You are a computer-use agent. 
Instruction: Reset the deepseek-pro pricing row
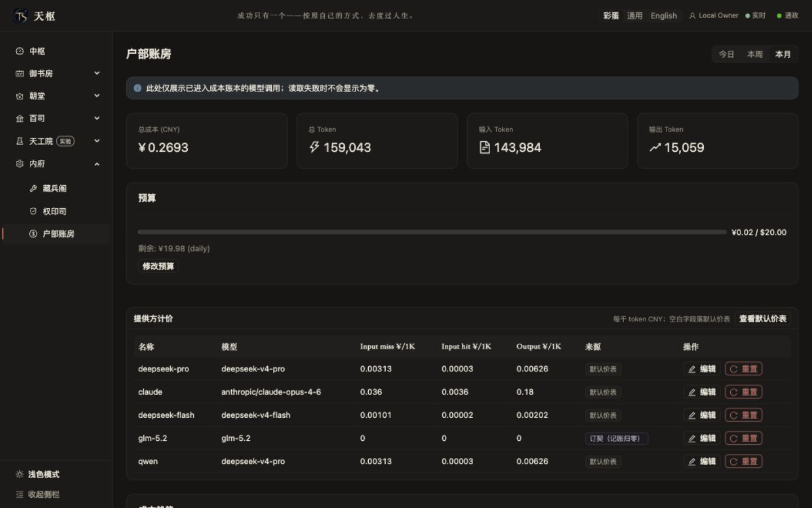pos(744,369)
